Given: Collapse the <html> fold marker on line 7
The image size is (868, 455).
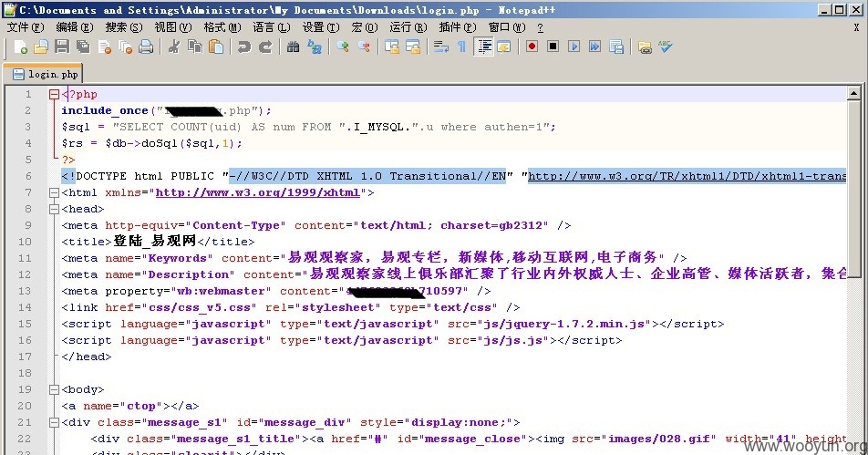Looking at the screenshot, I should (x=54, y=193).
